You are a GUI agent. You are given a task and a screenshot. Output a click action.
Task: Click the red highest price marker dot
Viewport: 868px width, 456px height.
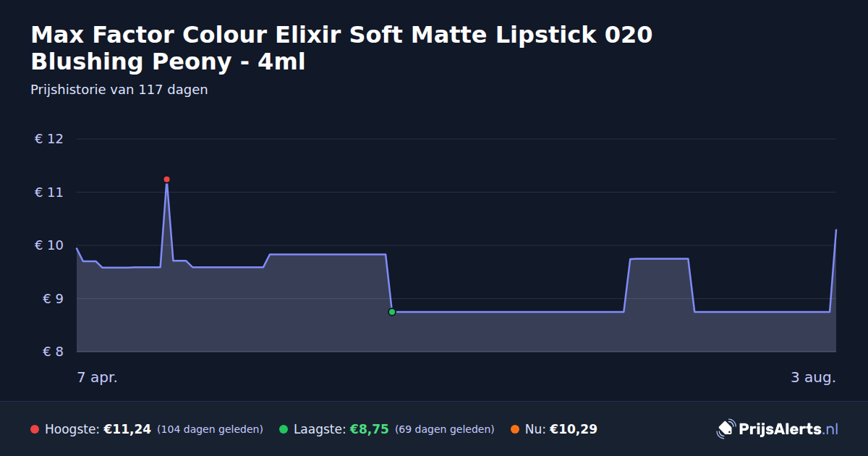pyautogui.click(x=166, y=180)
